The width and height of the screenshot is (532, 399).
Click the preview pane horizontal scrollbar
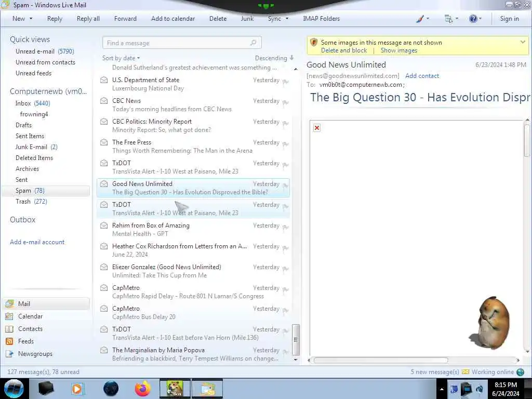pyautogui.click(x=381, y=360)
